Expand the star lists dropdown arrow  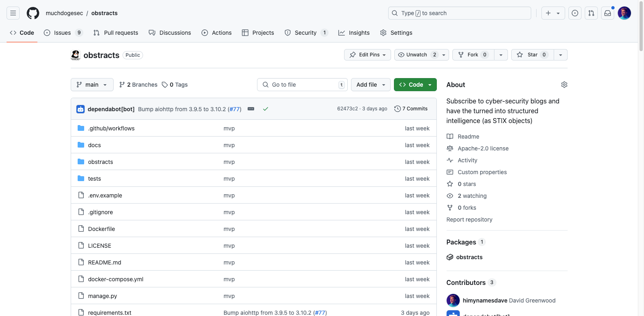561,55
